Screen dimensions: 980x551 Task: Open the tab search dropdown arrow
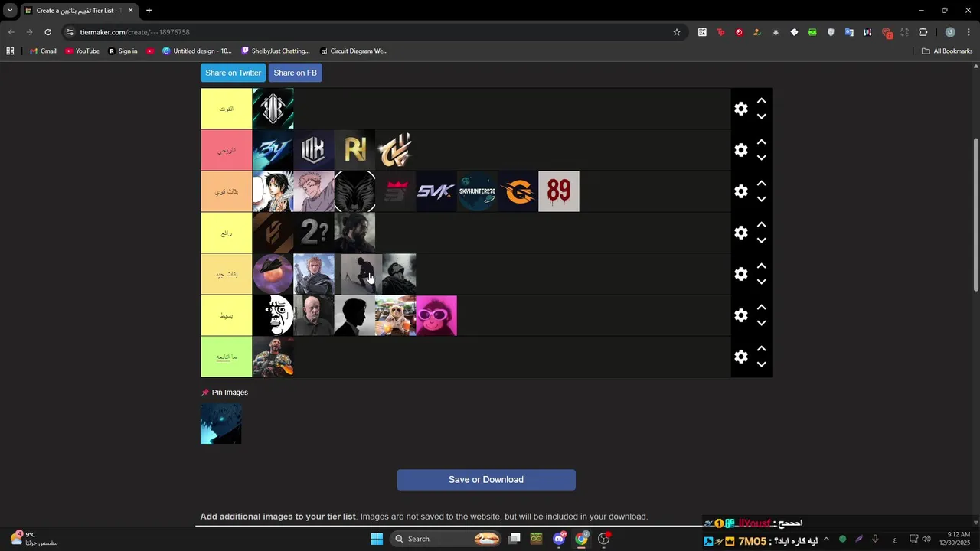(10, 11)
